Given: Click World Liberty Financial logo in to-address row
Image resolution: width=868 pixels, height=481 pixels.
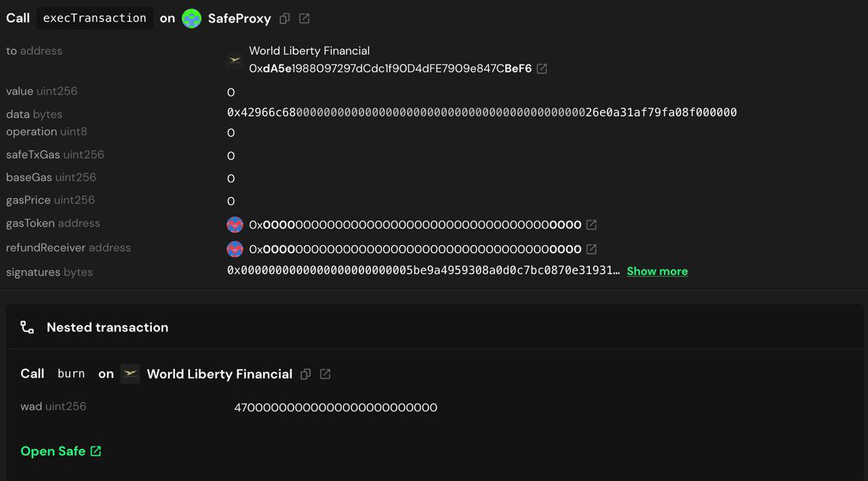Looking at the screenshot, I should coord(235,60).
